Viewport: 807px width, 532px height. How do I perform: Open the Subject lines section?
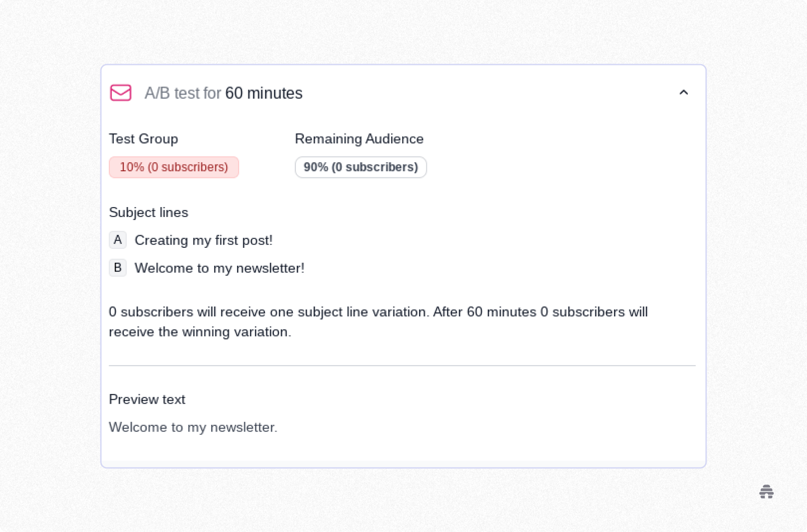point(148,212)
